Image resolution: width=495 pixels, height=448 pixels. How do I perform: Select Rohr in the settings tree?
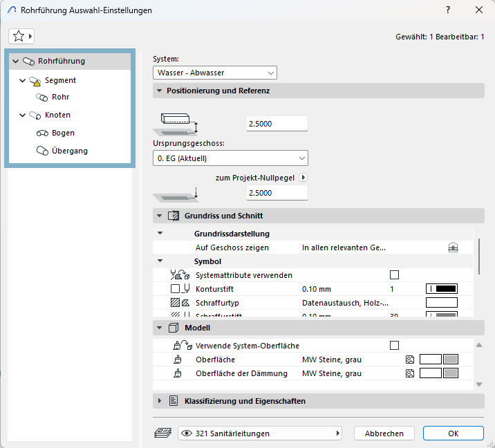(x=60, y=97)
